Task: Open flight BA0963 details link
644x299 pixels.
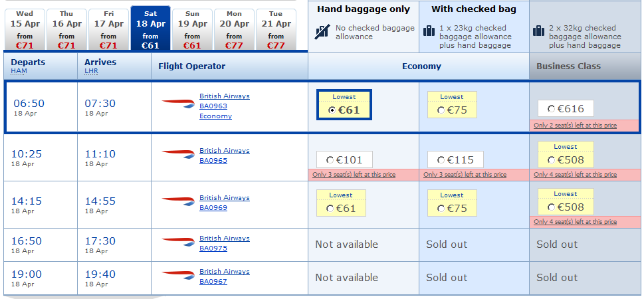Action: [x=213, y=106]
